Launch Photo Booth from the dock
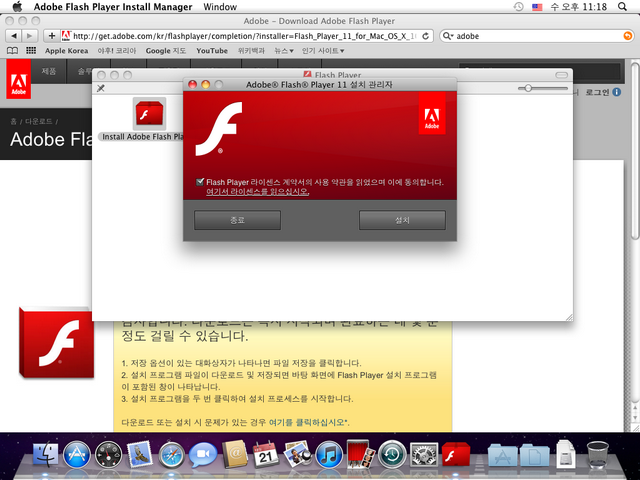Image resolution: width=640 pixels, height=480 pixels. [361, 453]
